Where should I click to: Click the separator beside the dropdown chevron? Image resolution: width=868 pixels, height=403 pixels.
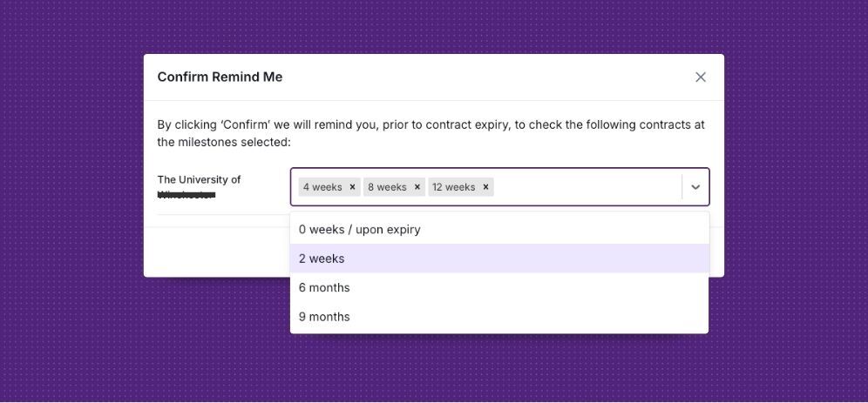[682, 187]
